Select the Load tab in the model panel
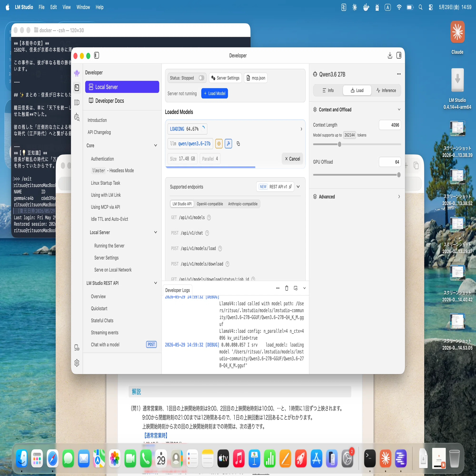Viewport: 476px width, 476px height. 357,90
